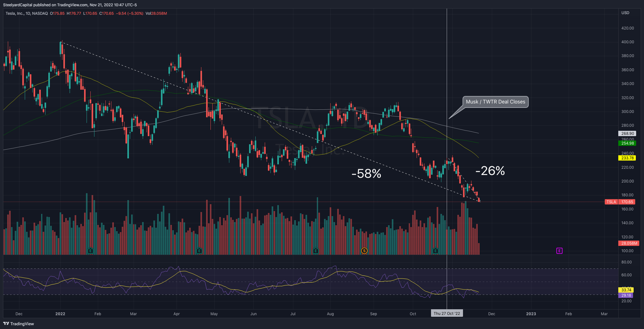
Task: Select the -26% text annotation
Action: 490,171
